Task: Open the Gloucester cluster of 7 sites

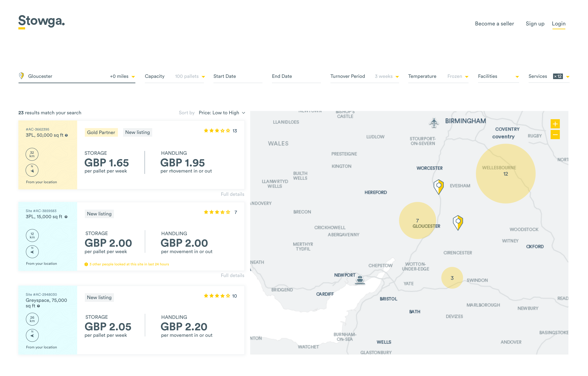Action: pos(417,220)
